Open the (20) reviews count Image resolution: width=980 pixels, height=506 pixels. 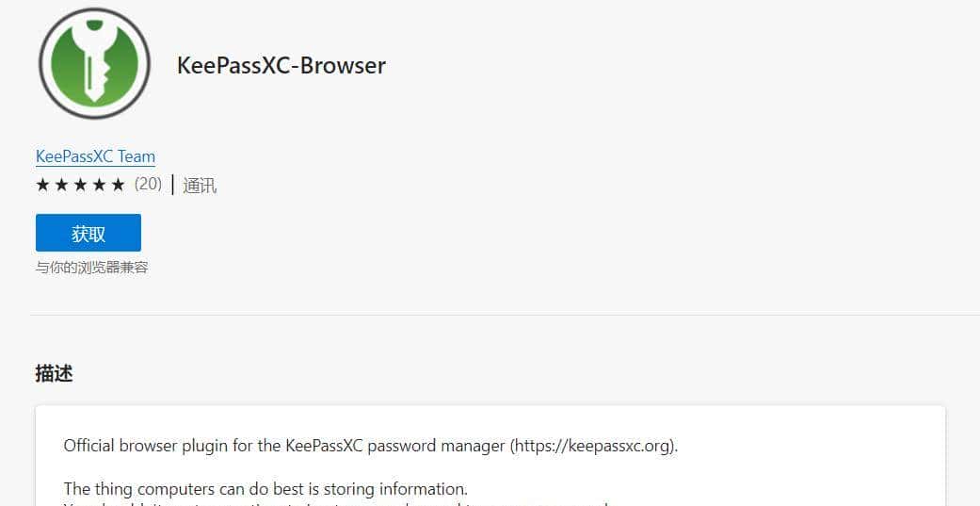[148, 185]
